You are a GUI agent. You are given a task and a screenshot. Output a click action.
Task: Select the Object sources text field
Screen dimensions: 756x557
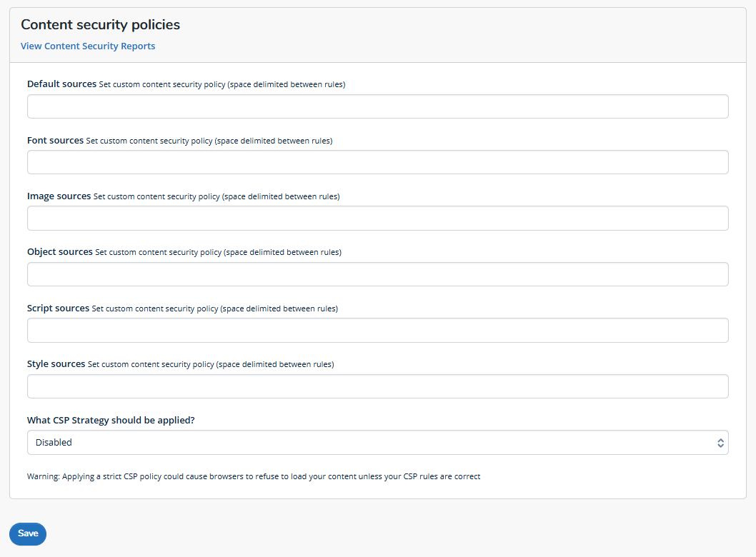coord(377,274)
